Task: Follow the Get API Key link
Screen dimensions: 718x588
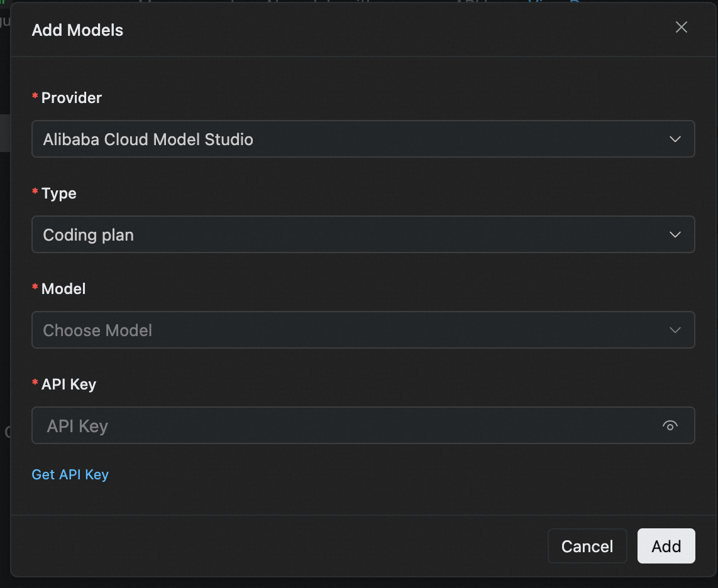Action: pos(70,474)
